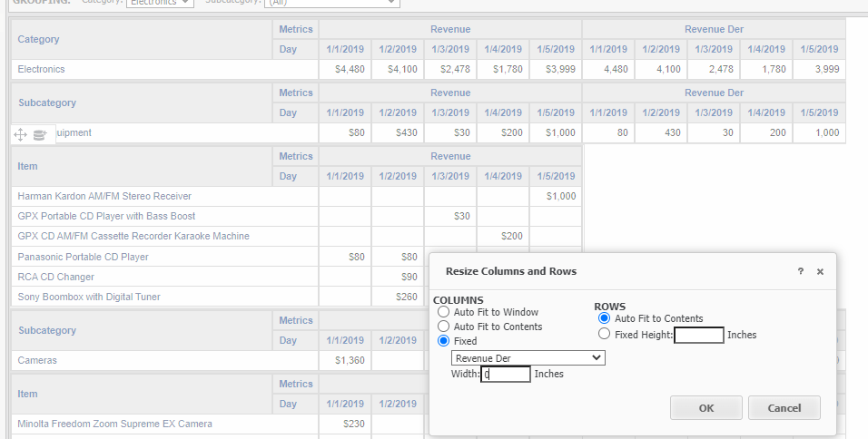Click Revenue Der cell 200
This screenshot has width=868, height=439.
[766, 132]
